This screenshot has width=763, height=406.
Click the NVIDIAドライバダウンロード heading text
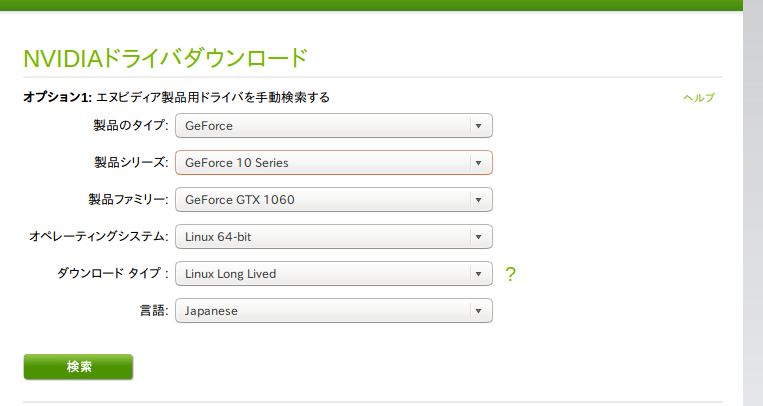pos(165,58)
